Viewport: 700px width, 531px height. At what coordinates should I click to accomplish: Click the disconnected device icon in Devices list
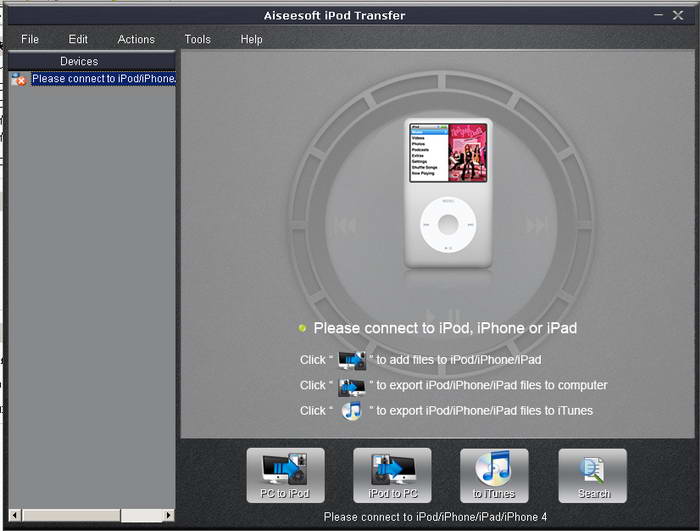point(18,79)
